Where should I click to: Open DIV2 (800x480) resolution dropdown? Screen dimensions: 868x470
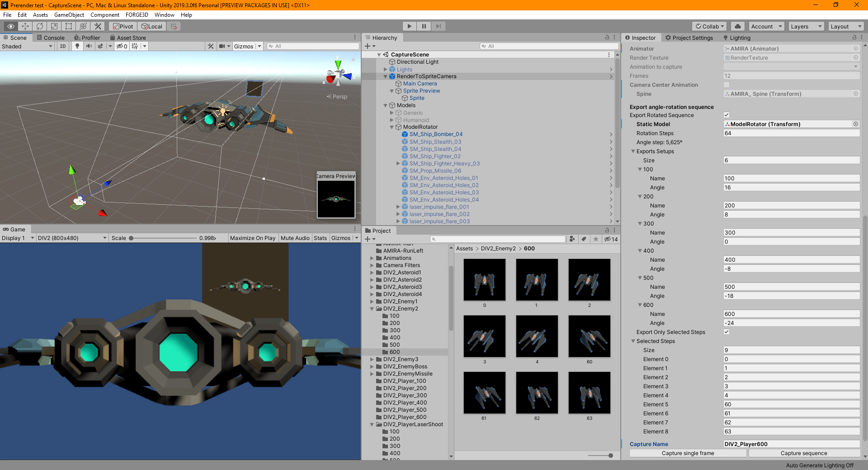72,238
